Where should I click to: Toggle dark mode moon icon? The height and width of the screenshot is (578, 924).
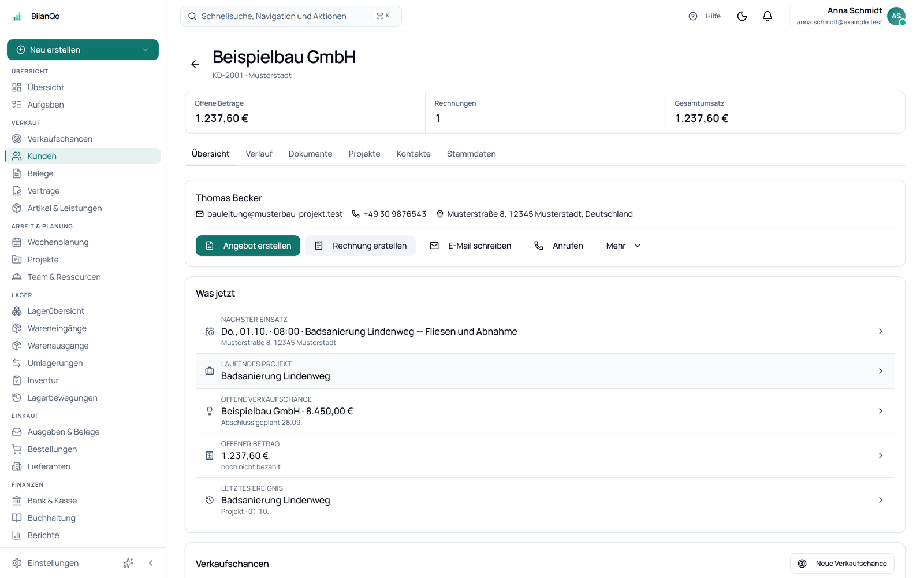(742, 16)
